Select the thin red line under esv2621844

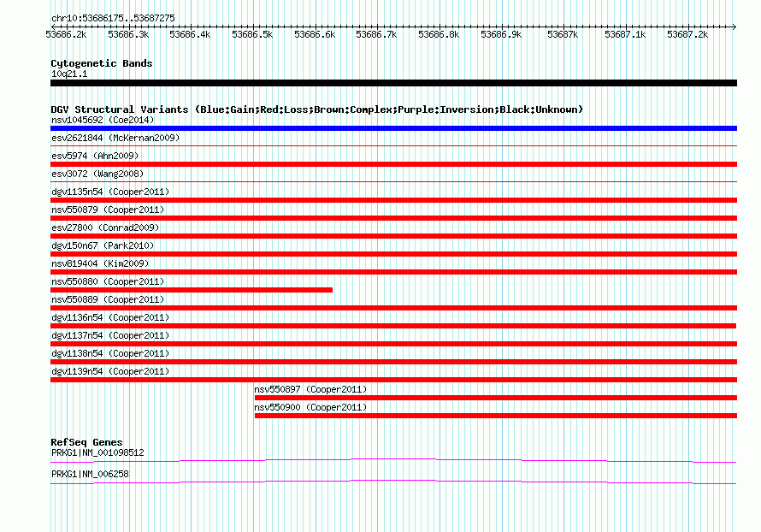[393, 145]
